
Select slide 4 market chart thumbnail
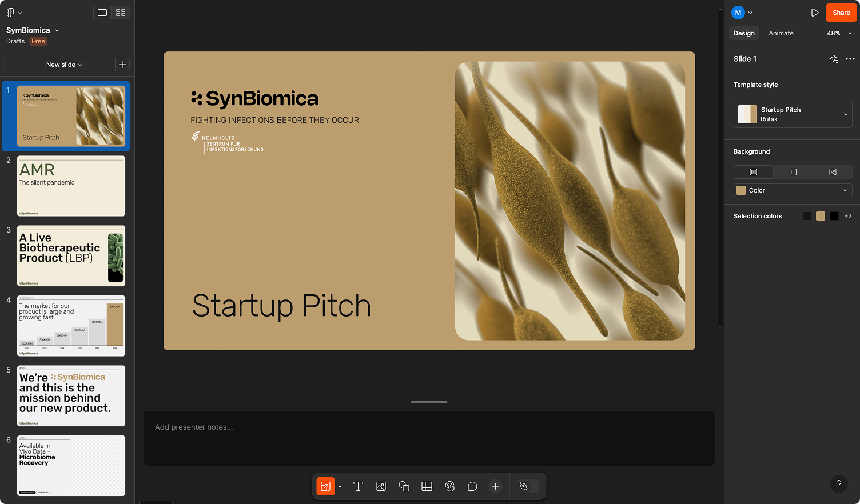[71, 326]
